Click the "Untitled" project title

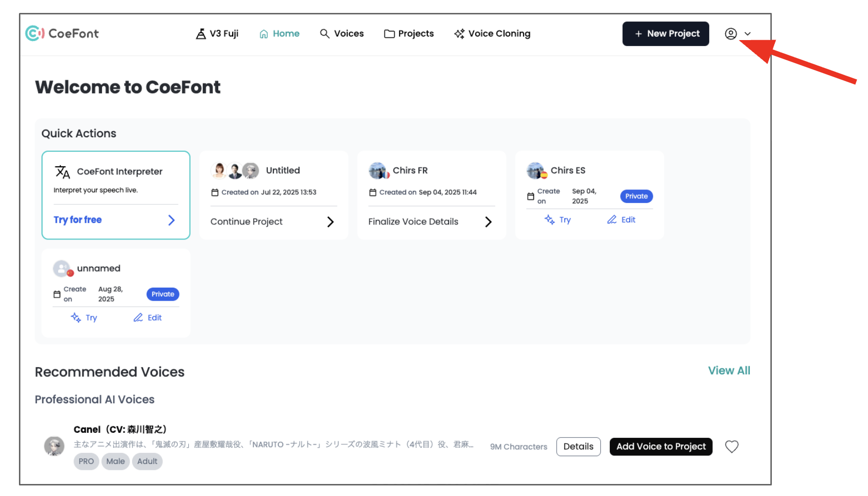click(x=283, y=170)
